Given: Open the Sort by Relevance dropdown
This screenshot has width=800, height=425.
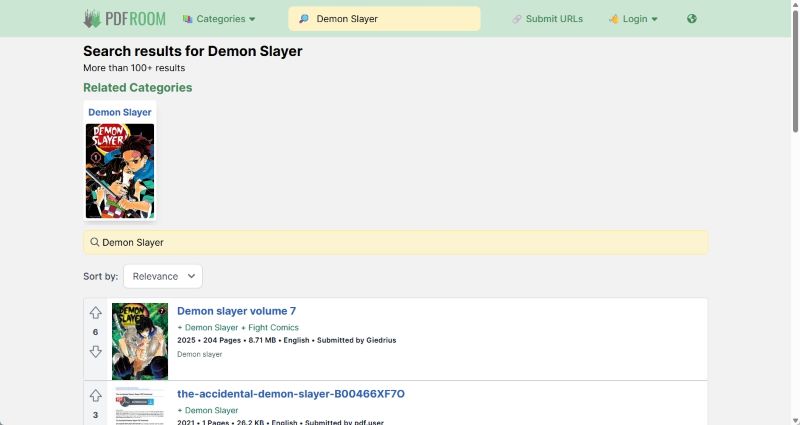Looking at the screenshot, I should pyautogui.click(x=163, y=276).
